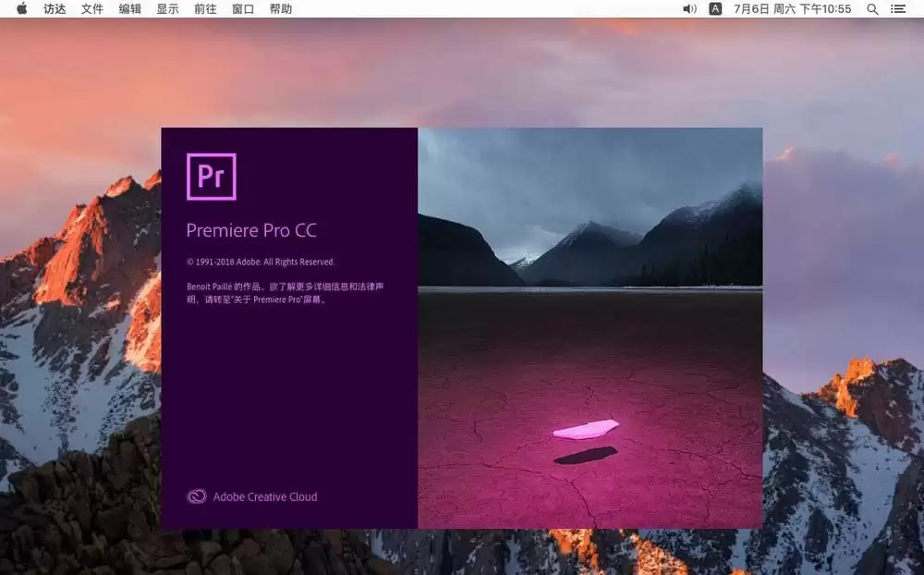Click the 1991-2018 Adobe copyright text

pyautogui.click(x=261, y=262)
